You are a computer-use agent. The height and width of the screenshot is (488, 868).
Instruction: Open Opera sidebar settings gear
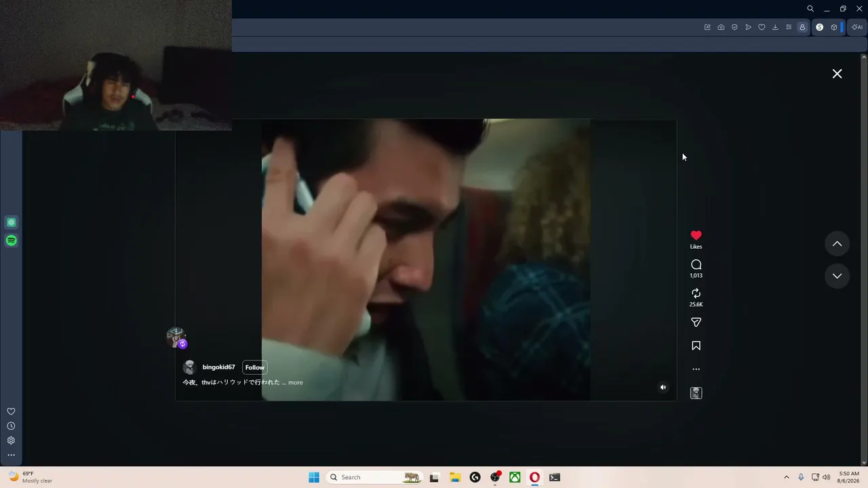[11, 441]
